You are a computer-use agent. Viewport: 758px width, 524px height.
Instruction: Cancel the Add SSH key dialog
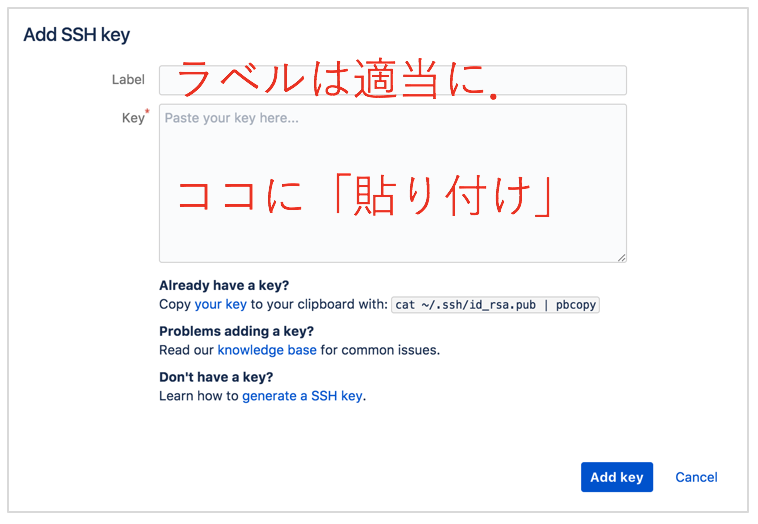coord(696,477)
